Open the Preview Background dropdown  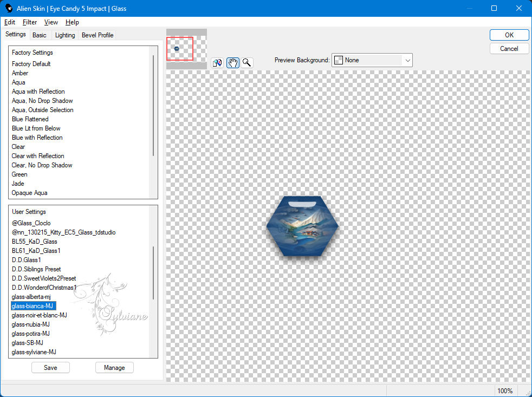[x=372, y=60]
